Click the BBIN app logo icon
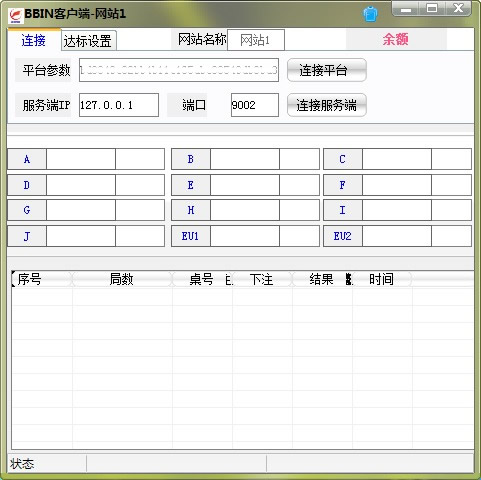Screen dimensions: 481x480 [16, 15]
